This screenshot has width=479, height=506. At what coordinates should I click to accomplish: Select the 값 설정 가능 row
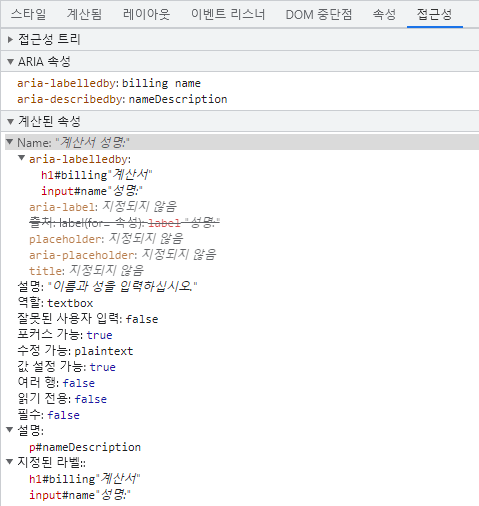pyautogui.click(x=66, y=367)
